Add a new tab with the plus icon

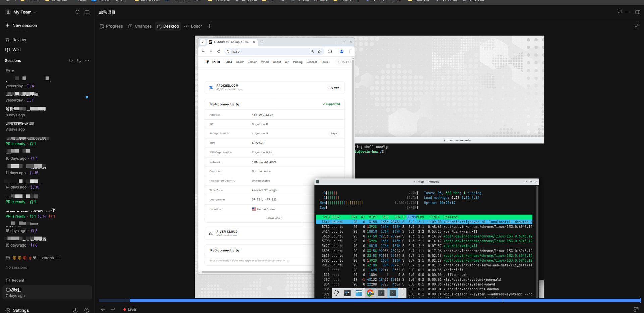[x=209, y=26]
